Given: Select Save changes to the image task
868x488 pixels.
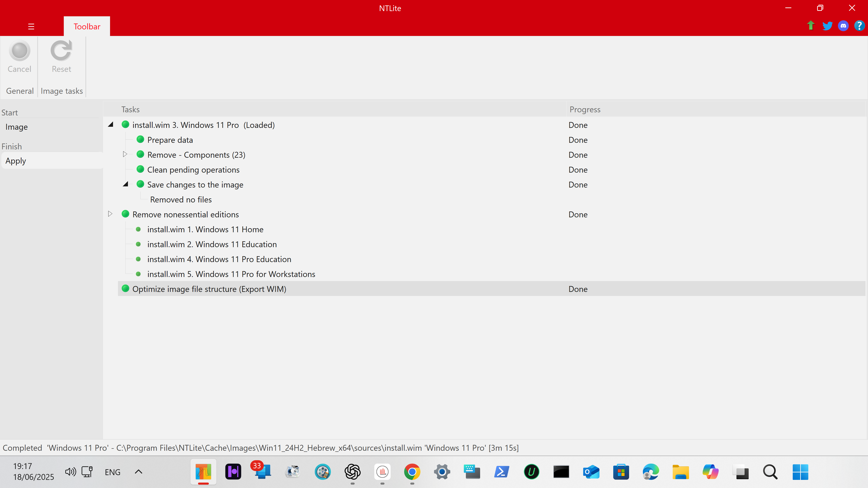Looking at the screenshot, I should [x=195, y=185].
